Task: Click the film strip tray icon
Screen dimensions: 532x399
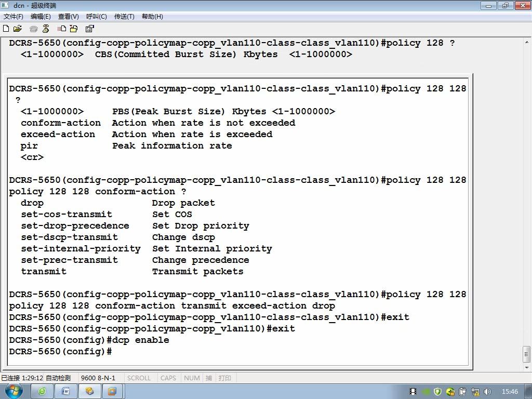Action: (x=413, y=392)
